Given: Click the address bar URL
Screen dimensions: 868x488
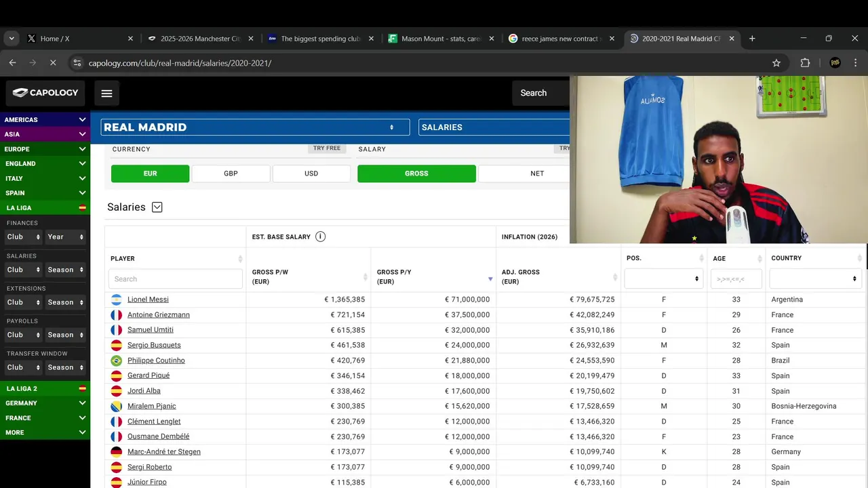Looking at the screenshot, I should coord(180,63).
